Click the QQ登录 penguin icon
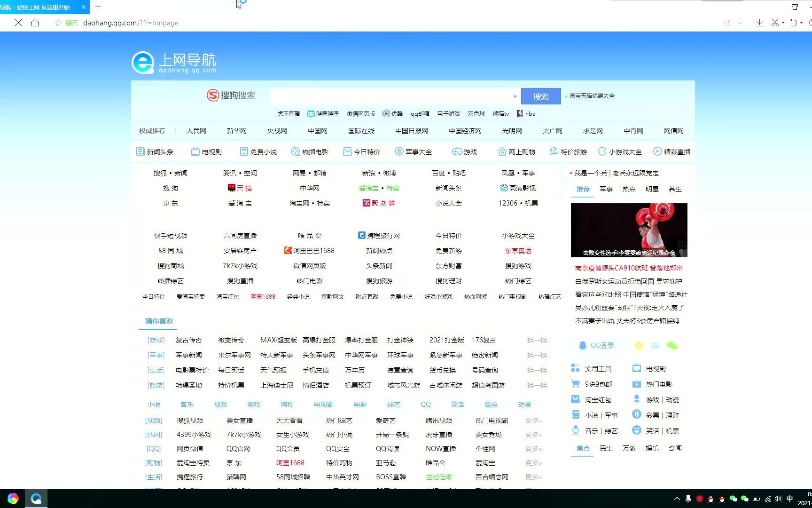812x508 pixels. (x=583, y=346)
